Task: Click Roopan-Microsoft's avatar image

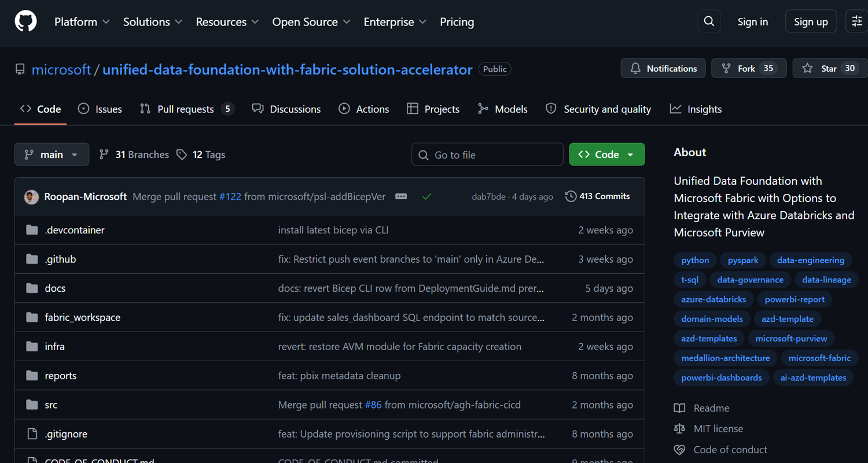Action: [x=31, y=197]
